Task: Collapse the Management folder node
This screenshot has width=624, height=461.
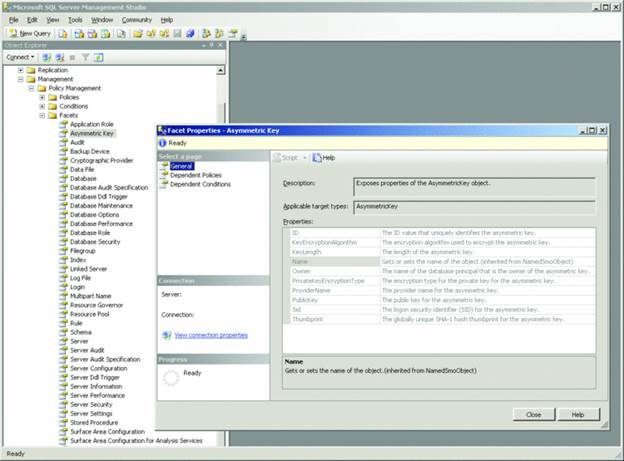Action: tap(21, 79)
